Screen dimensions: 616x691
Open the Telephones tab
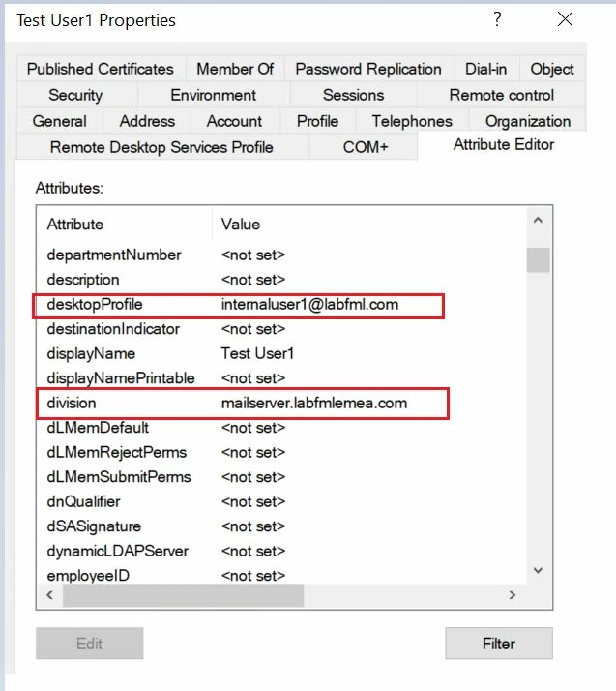pos(412,121)
